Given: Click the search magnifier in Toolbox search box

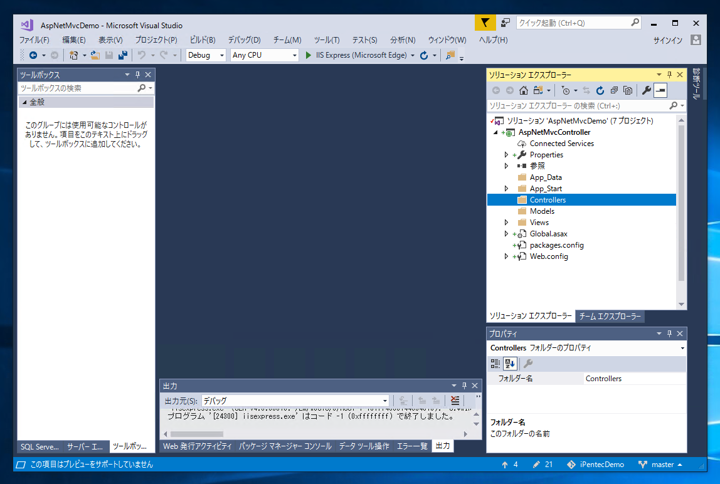Looking at the screenshot, I should [142, 88].
